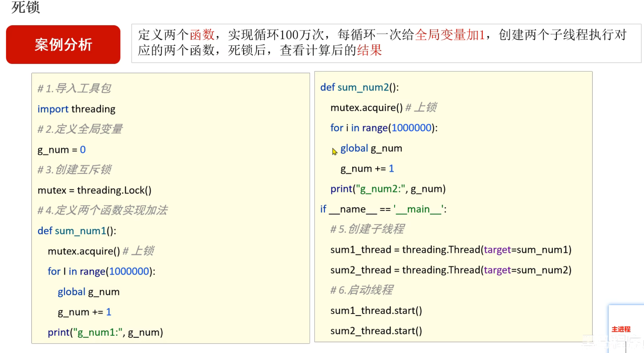Image resolution: width=644 pixels, height=353 pixels.
Task: Click the import threading code line
Action: (x=76, y=109)
